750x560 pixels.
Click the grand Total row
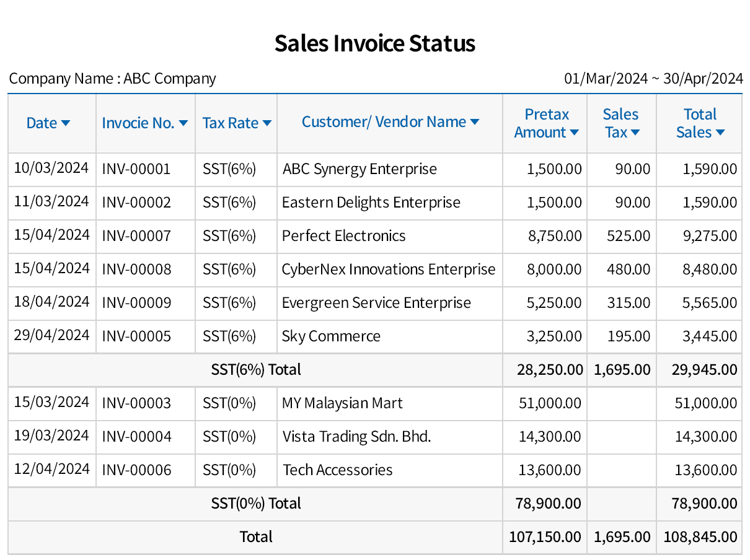pyautogui.click(x=256, y=537)
